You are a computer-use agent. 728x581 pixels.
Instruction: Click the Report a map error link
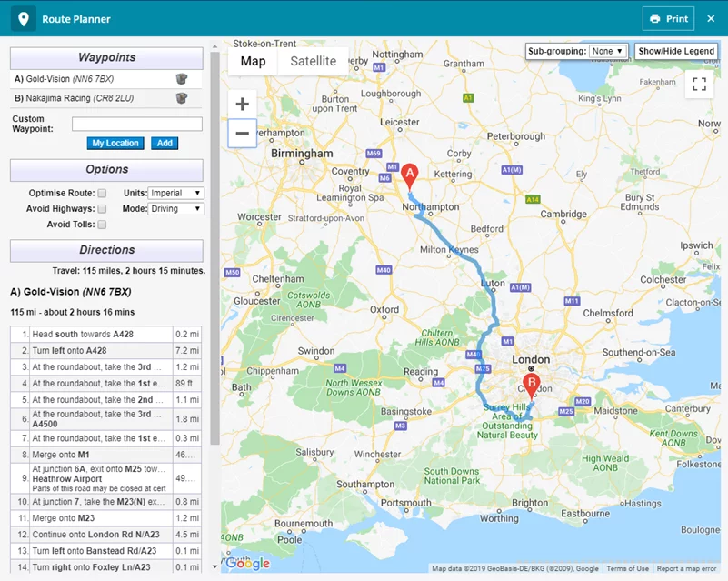tap(686, 568)
